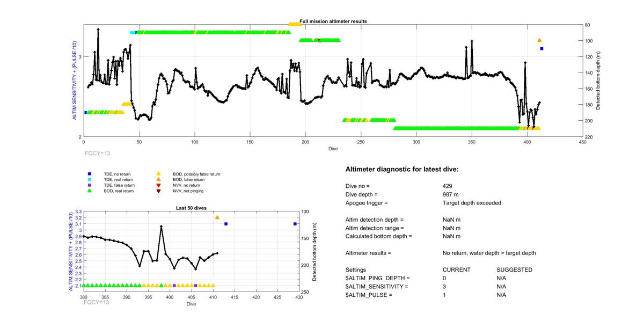Click blue square at dive 0, full mission plot

[85, 112]
